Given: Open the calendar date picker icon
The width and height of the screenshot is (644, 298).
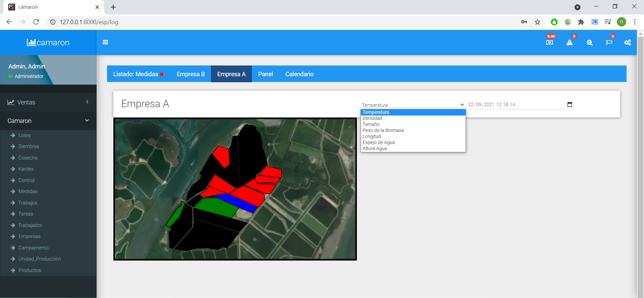Looking at the screenshot, I should tap(570, 105).
